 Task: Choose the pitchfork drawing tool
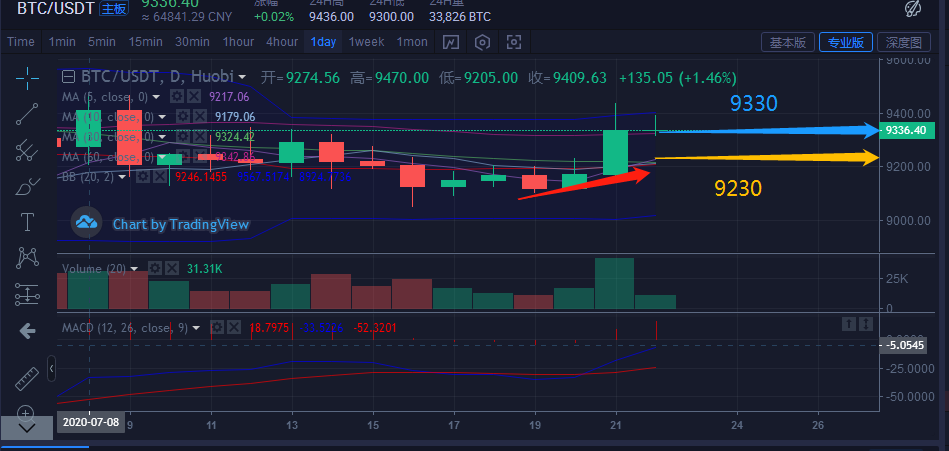27,150
